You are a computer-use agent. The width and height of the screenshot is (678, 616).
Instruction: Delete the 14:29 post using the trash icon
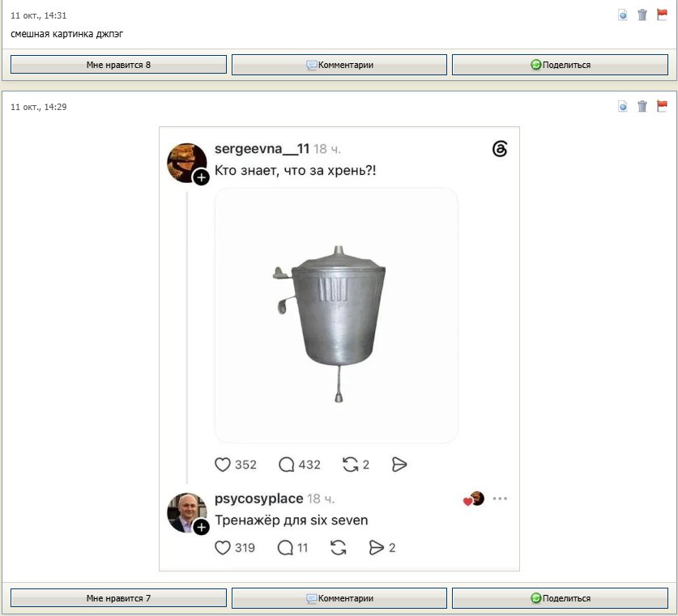[642, 106]
